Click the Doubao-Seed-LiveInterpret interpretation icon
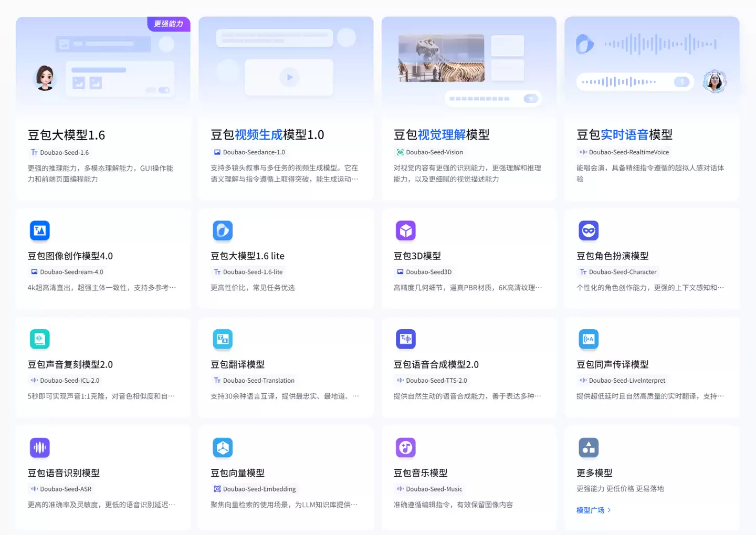 589,339
